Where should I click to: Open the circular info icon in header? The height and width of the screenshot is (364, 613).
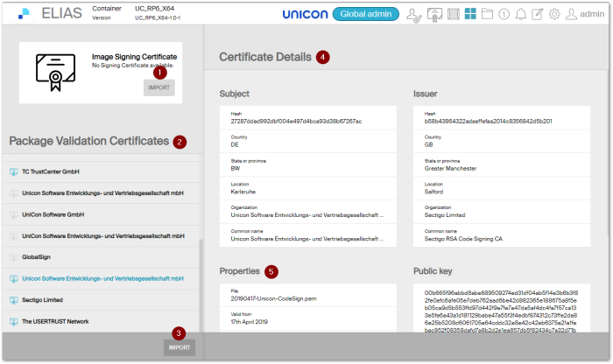point(504,14)
